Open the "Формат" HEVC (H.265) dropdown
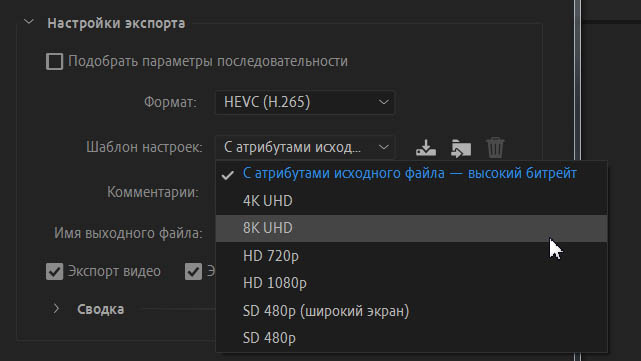This screenshot has height=361, width=641. (x=305, y=102)
